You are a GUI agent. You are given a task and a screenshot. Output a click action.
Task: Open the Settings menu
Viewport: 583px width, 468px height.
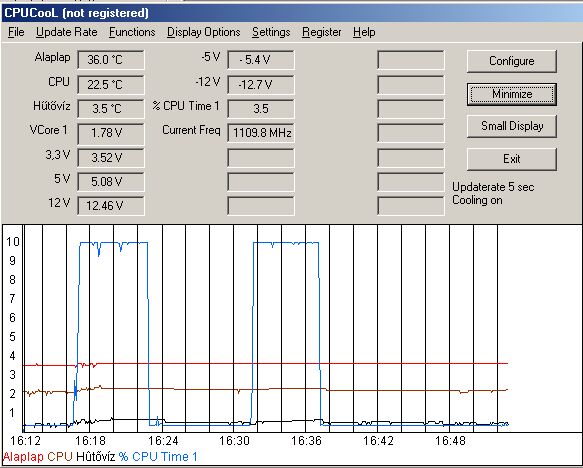coord(271,32)
